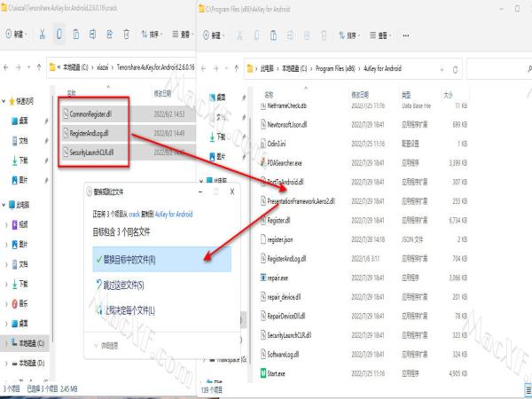The image size is (532, 399).
Task: Close the Replace or Skip Files dialog
Action: [x=232, y=192]
